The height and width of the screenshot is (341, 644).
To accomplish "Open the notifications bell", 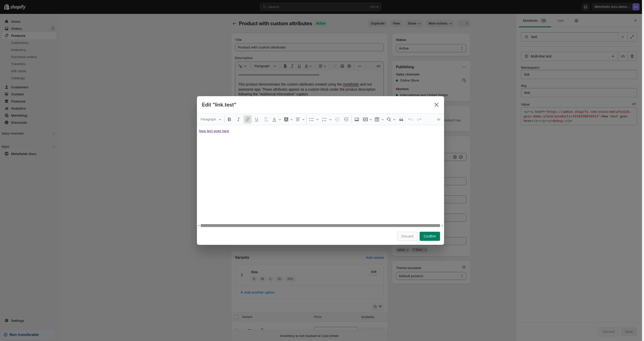I will tap(586, 7).
